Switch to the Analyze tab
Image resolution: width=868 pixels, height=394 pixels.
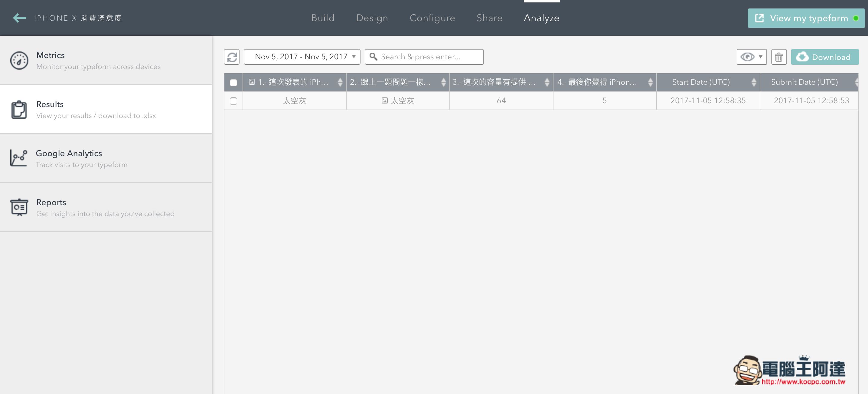coord(542,18)
